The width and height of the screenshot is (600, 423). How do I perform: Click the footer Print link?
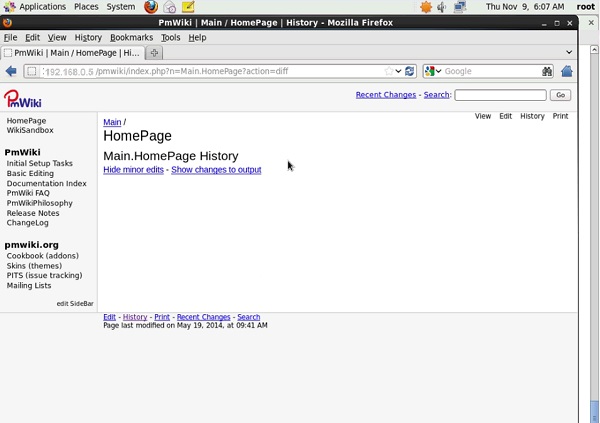pos(162,317)
